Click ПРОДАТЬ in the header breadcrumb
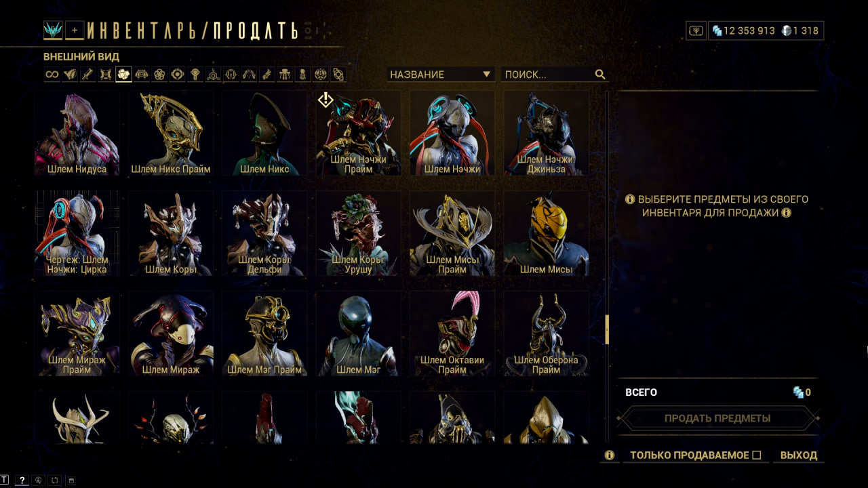The image size is (868, 488). (256, 30)
